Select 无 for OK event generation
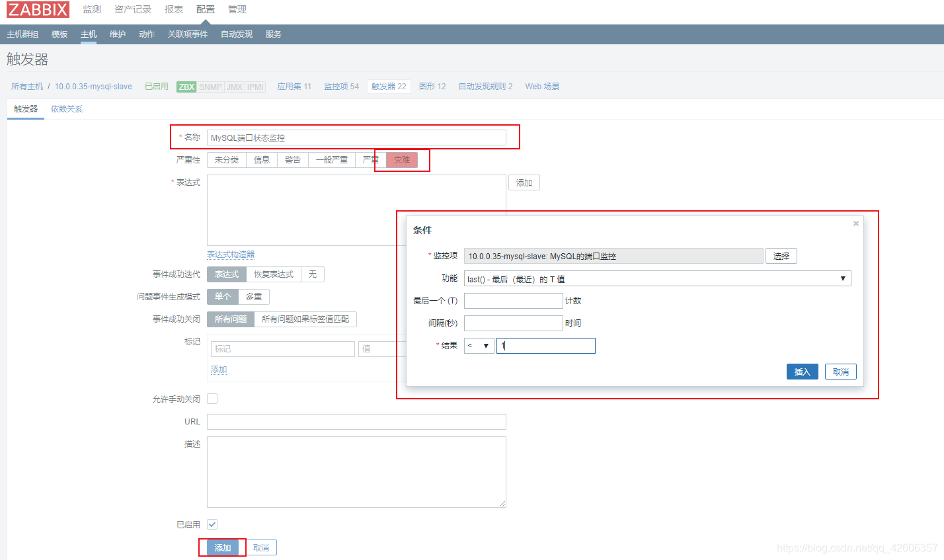Screen dimensions: 944x560 (x=313, y=274)
